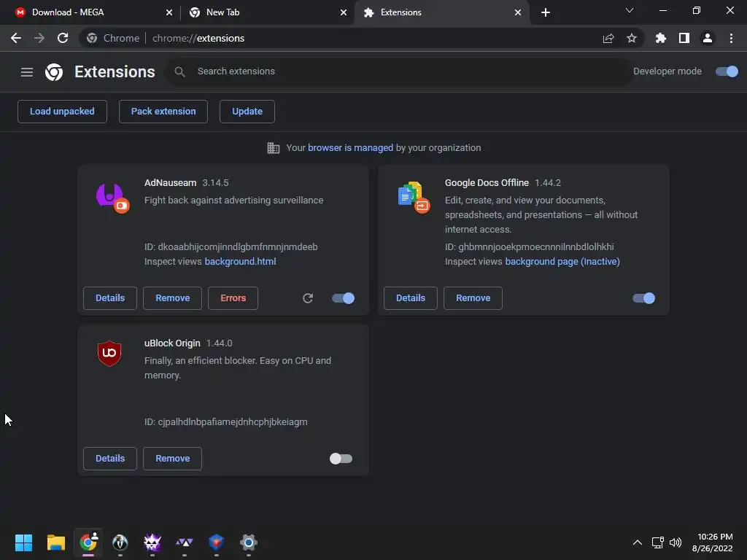Share this page via toolbar icon
Image resolution: width=747 pixels, height=560 pixels.
click(x=608, y=38)
